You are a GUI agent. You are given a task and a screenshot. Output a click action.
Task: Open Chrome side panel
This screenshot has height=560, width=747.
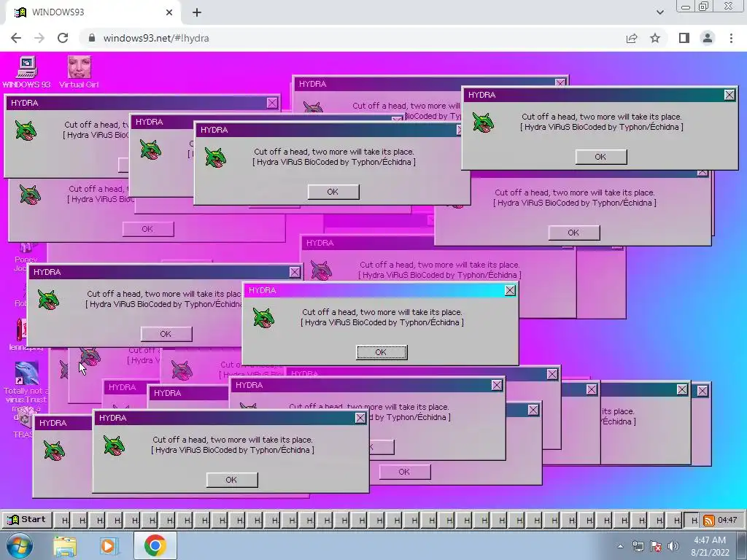(x=684, y=38)
